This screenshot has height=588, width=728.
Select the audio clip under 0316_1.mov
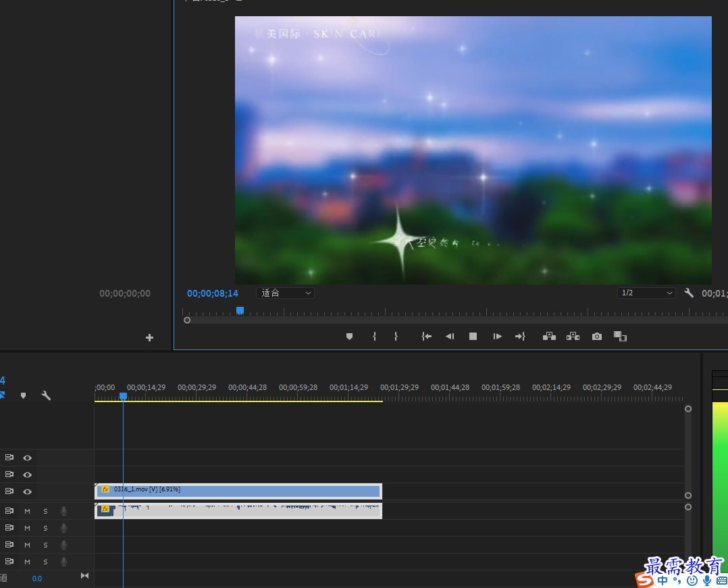238,510
